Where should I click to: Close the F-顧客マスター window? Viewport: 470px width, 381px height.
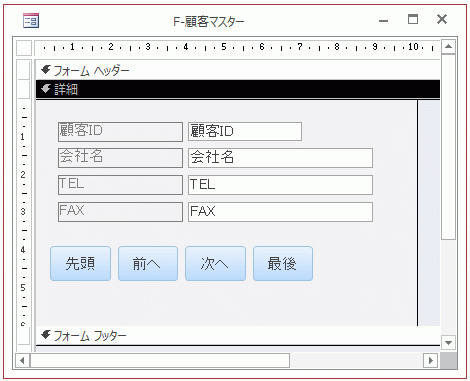[442, 19]
